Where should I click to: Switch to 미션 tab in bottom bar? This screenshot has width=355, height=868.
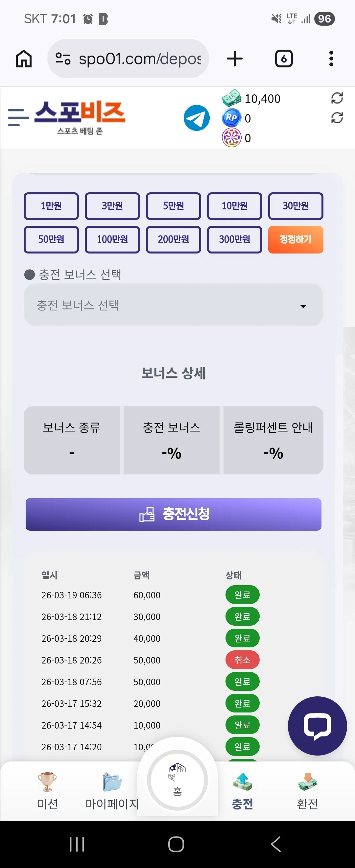coord(47,790)
